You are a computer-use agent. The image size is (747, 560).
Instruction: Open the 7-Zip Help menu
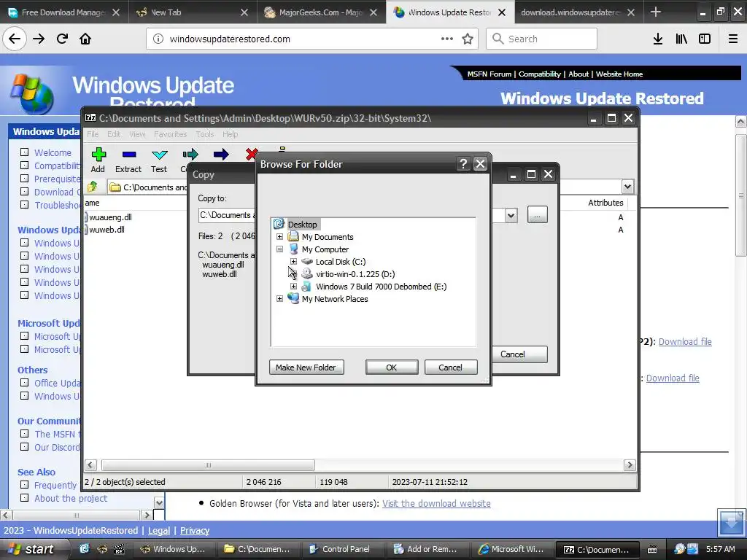(x=230, y=134)
